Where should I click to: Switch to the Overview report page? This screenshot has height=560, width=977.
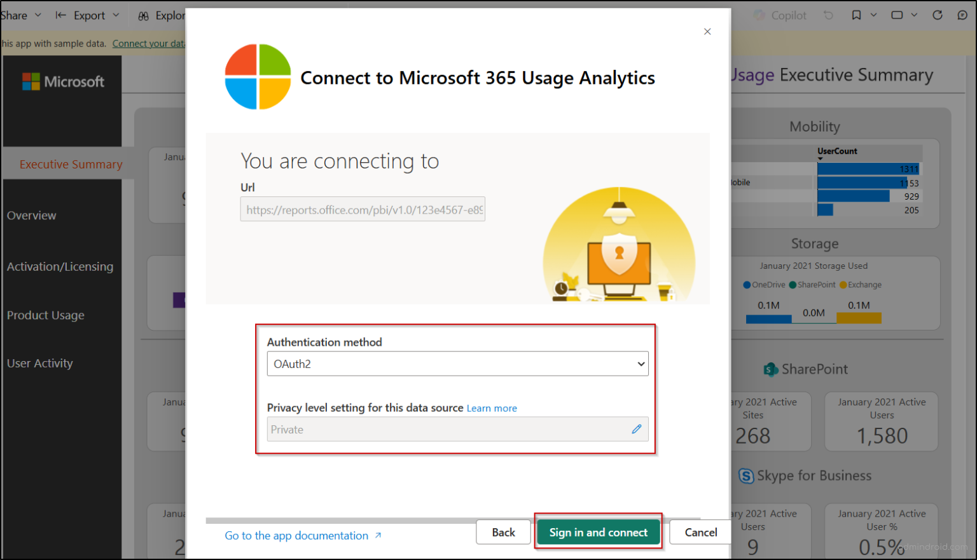(x=32, y=215)
